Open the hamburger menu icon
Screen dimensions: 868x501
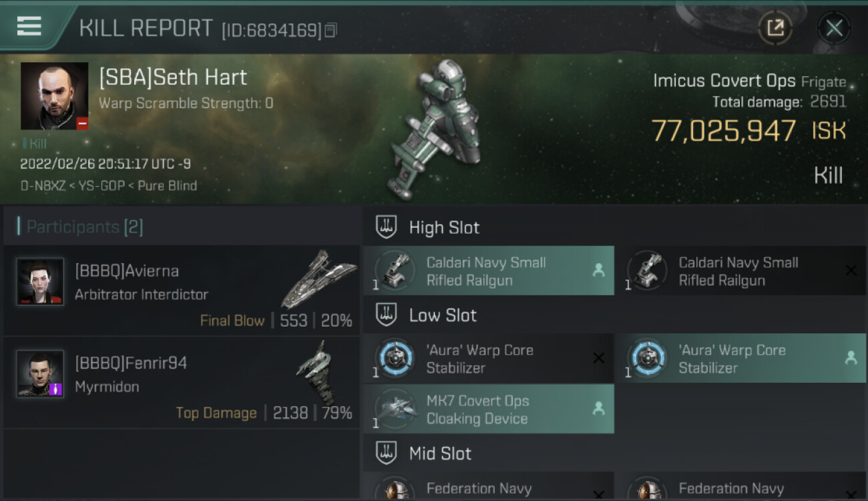29,26
